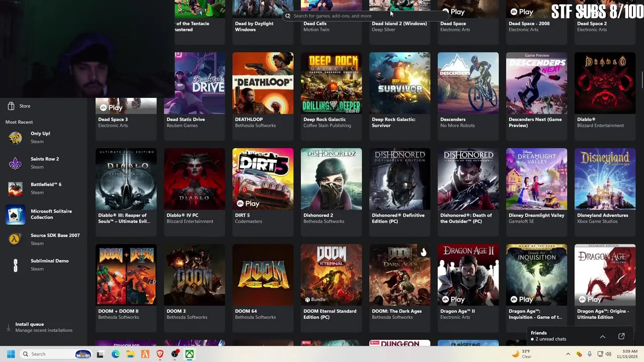Click Dead Space - 2008 title

[x=529, y=24]
